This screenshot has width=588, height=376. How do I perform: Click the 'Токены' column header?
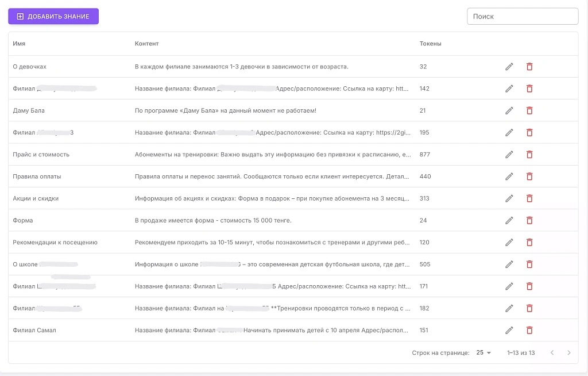[430, 44]
